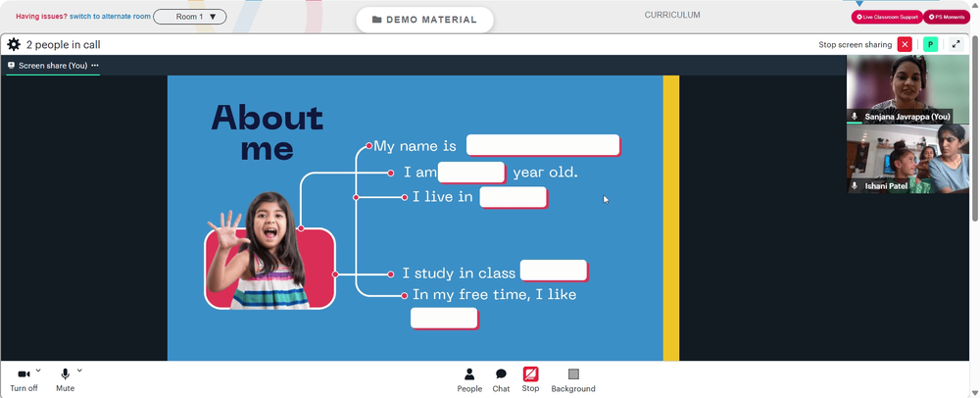Select Sanjana Javrappa video thumbnail

[x=908, y=89]
